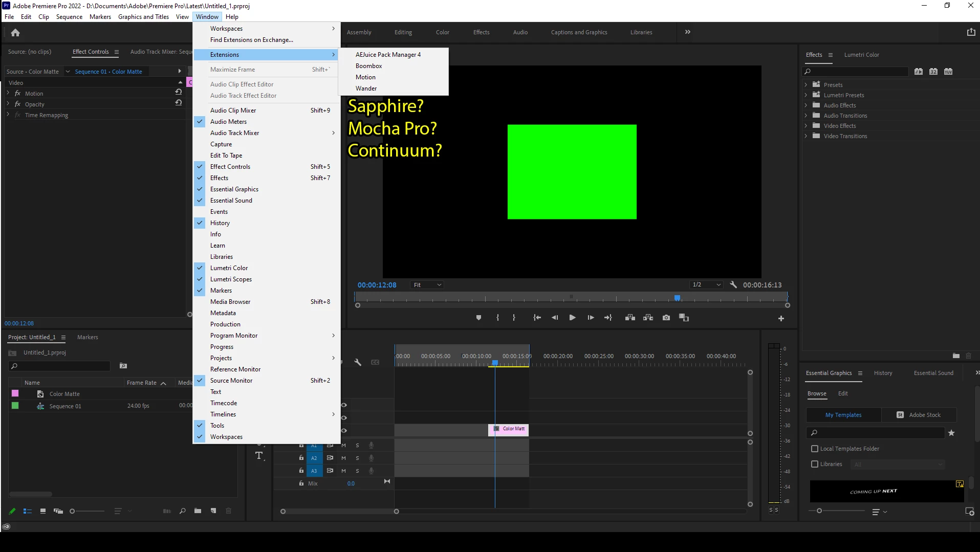Open the Sequence menu

tap(69, 17)
